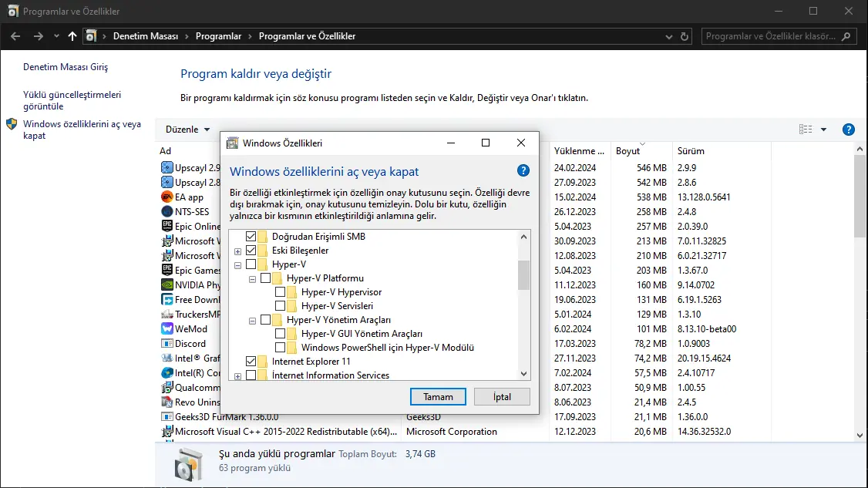868x488 pixels.
Task: Open help in Programlar ve Özellikler window
Action: (x=848, y=130)
